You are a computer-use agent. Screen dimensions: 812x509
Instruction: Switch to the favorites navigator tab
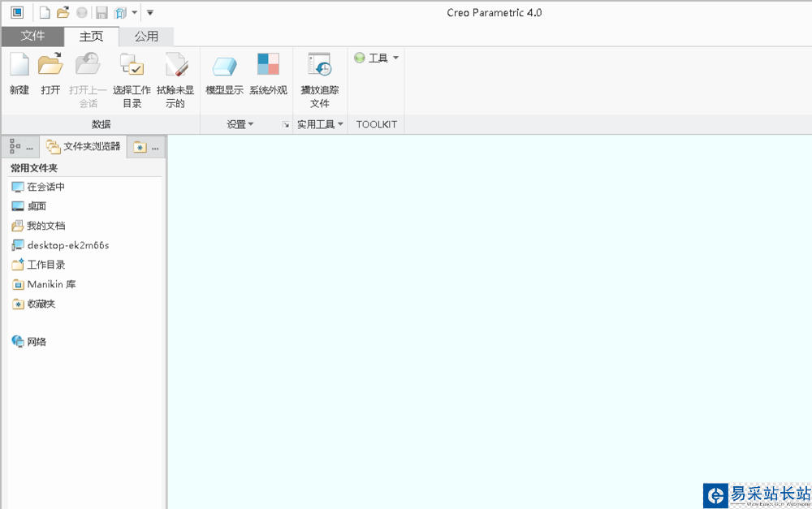click(x=146, y=148)
